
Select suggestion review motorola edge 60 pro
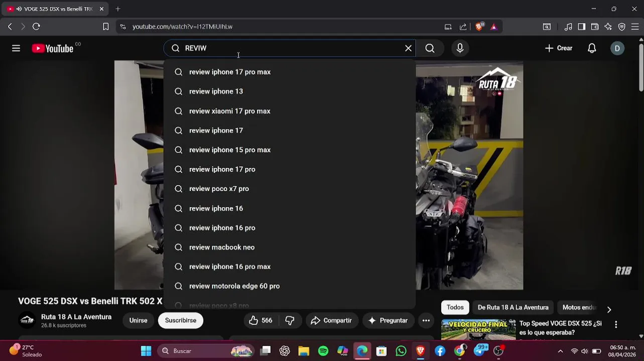(x=290, y=286)
